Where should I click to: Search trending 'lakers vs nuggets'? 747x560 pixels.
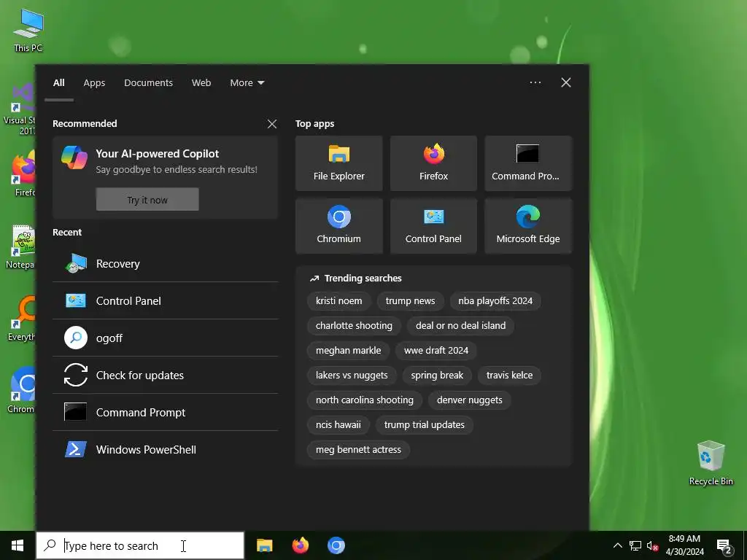point(352,376)
